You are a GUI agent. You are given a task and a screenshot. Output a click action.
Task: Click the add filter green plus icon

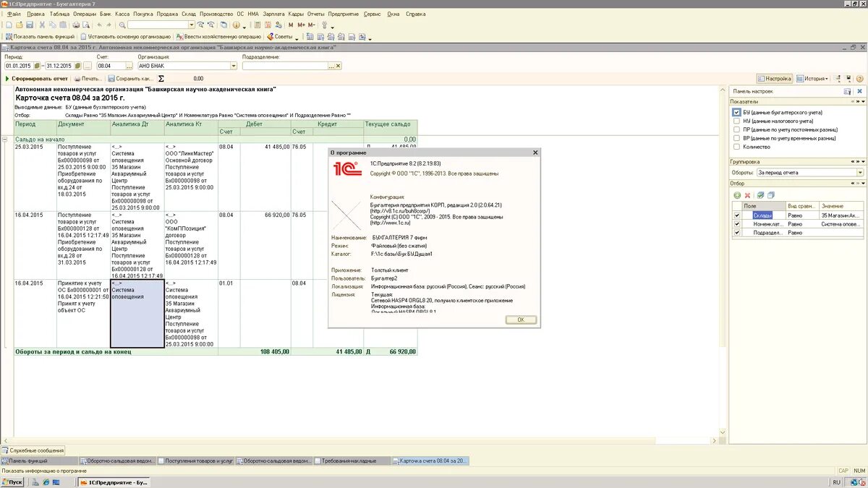coord(737,195)
